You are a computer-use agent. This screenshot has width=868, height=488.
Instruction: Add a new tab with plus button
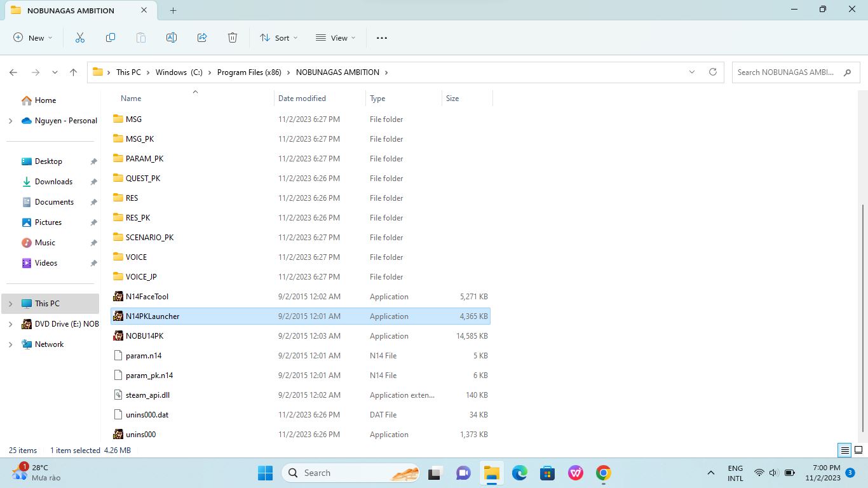(173, 10)
